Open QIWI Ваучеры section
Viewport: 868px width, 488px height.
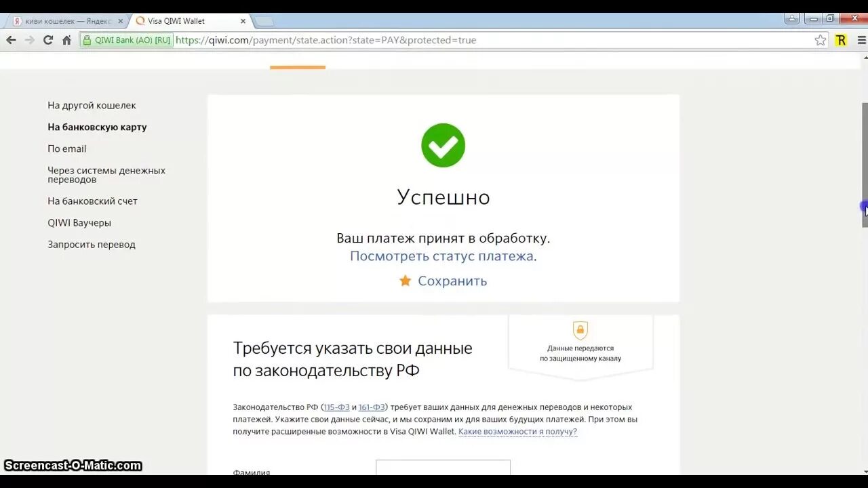79,222
